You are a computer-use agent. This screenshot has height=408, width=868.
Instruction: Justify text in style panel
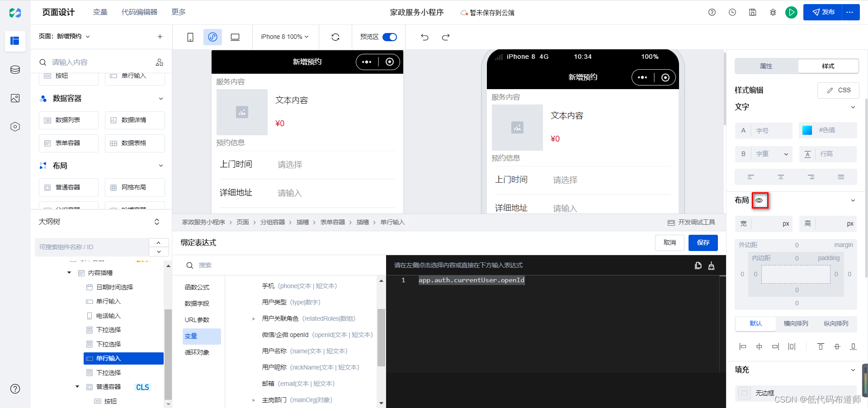coord(841,177)
